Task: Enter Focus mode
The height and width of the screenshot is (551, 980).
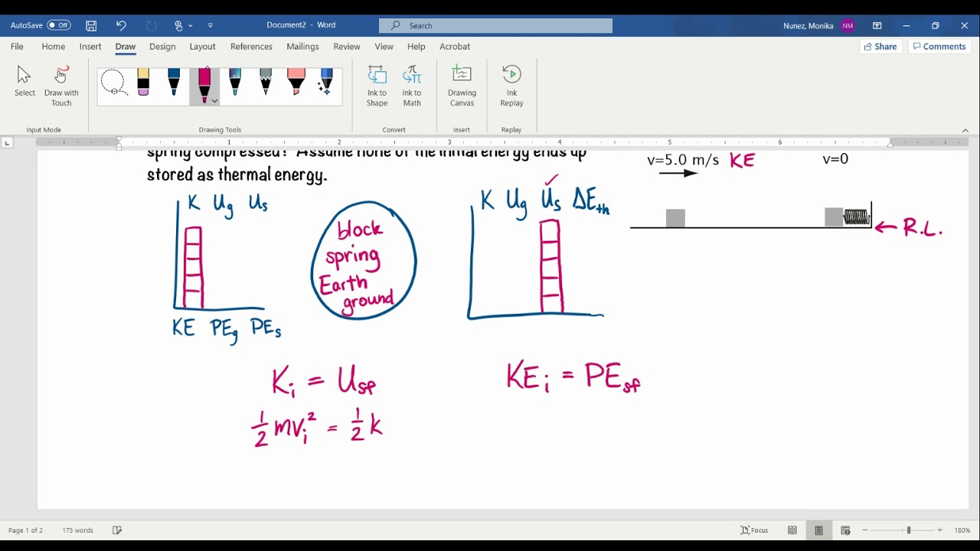Action: (755, 530)
